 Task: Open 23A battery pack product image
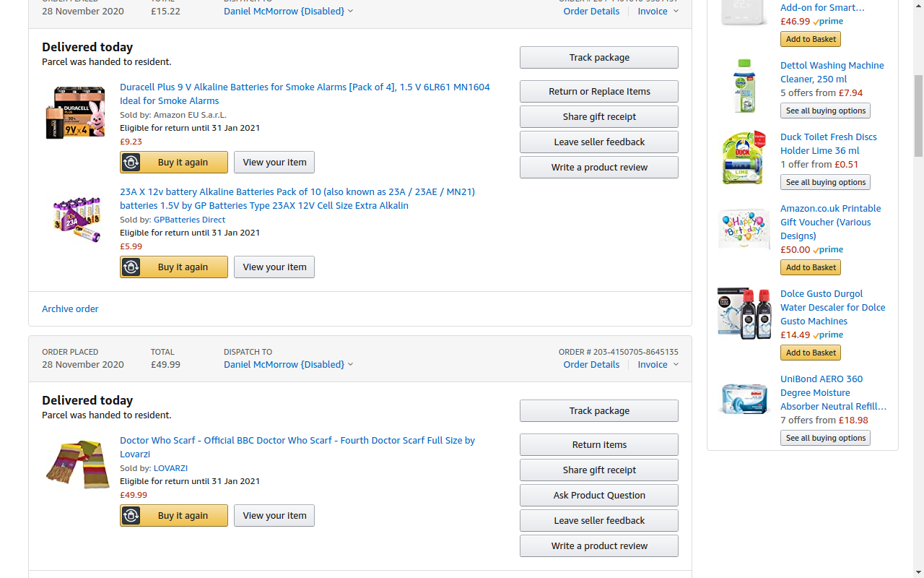click(x=76, y=218)
